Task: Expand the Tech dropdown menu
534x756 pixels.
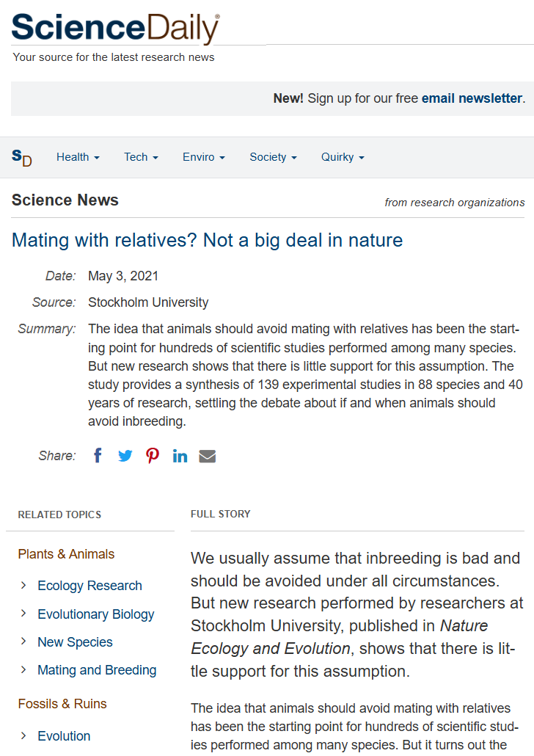Action: point(142,157)
